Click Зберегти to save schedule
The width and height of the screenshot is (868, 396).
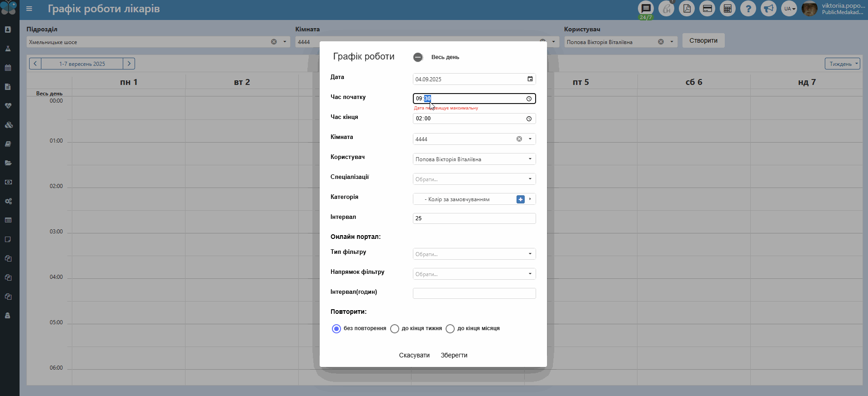[x=454, y=355]
